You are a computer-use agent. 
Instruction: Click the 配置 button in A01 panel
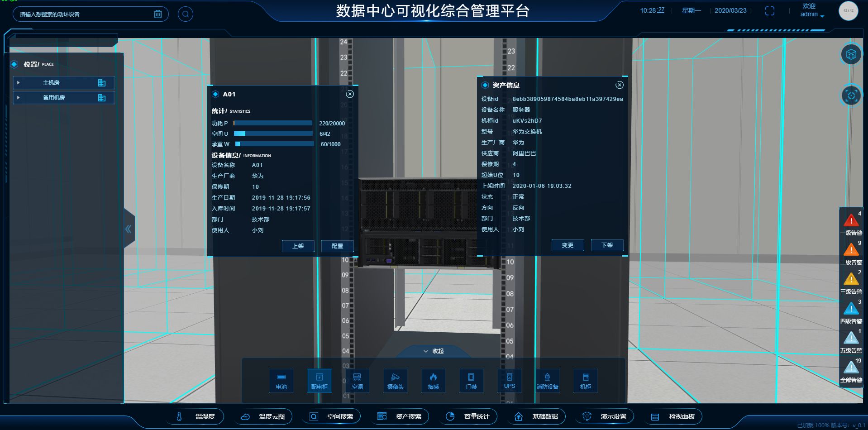pyautogui.click(x=337, y=246)
